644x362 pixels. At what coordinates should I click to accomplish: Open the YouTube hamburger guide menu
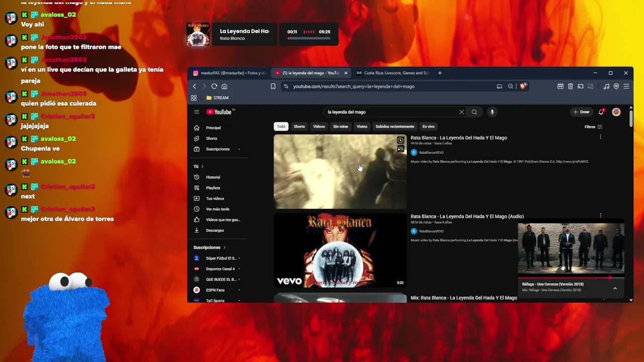coord(197,112)
